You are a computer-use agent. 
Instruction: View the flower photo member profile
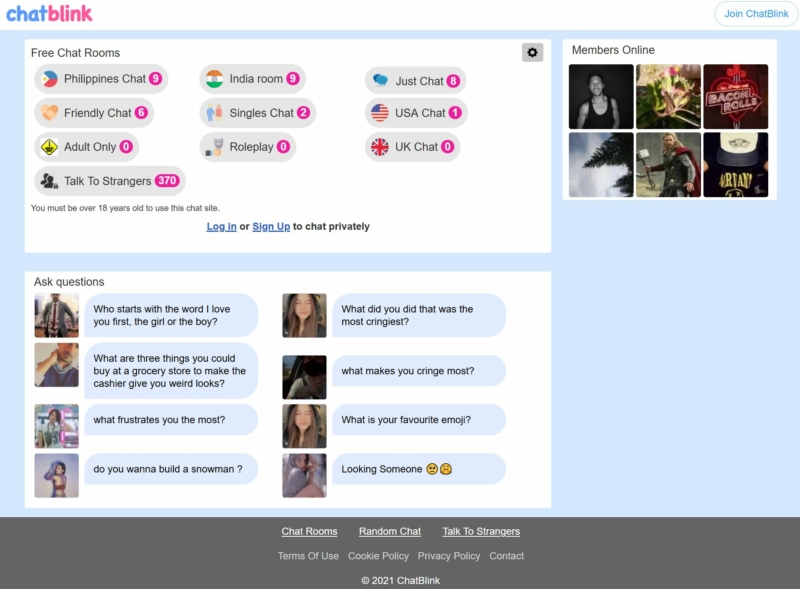click(x=668, y=96)
